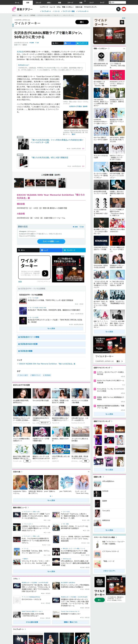Click the search magnifier icon in top bar
This screenshot has width=138, height=644.
110,2
